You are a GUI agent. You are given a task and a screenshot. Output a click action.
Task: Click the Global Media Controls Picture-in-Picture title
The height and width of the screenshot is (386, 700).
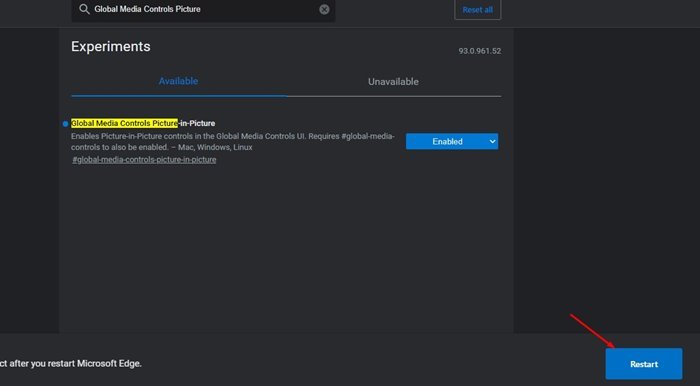pos(143,123)
